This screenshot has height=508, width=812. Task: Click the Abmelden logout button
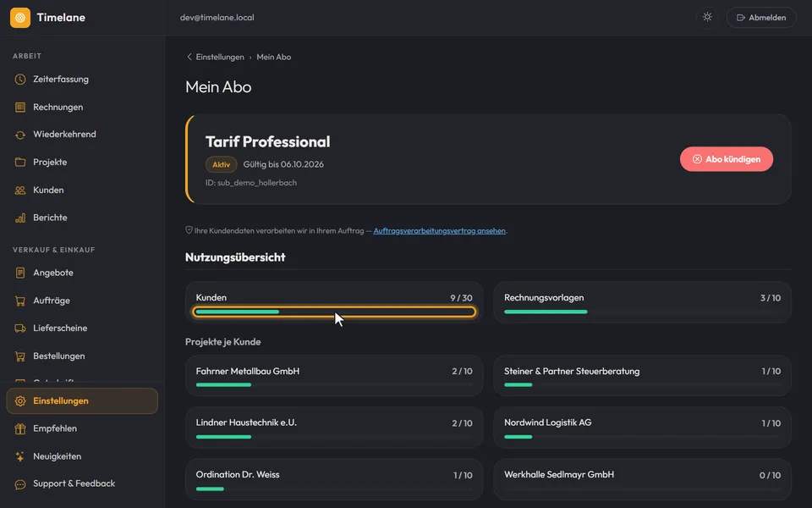tap(761, 18)
